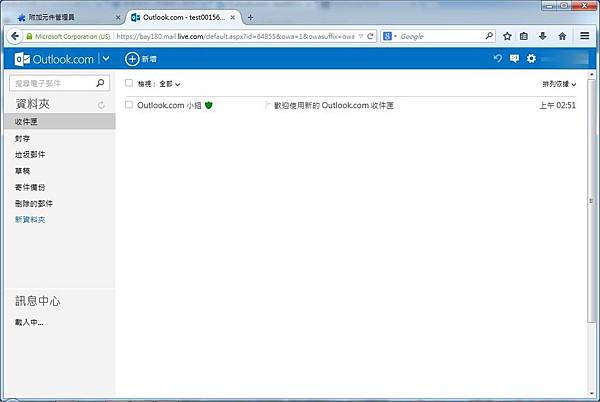Open the Firefox hamburger menu
Image resolution: width=600 pixels, height=402 pixels.
coord(584,36)
